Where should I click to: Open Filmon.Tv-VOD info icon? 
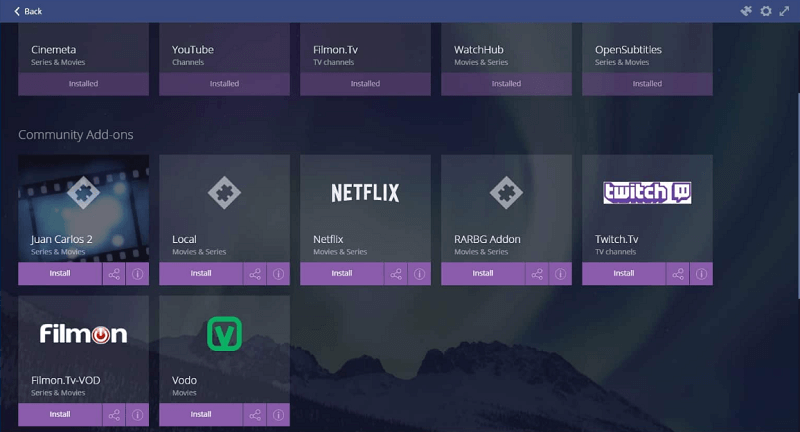pyautogui.click(x=138, y=415)
